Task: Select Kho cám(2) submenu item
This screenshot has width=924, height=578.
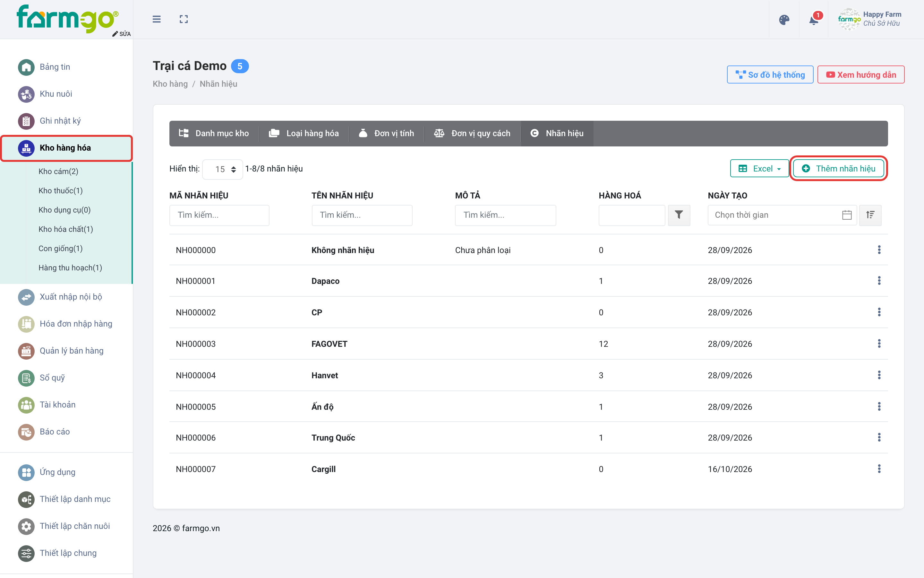Action: [x=58, y=171]
